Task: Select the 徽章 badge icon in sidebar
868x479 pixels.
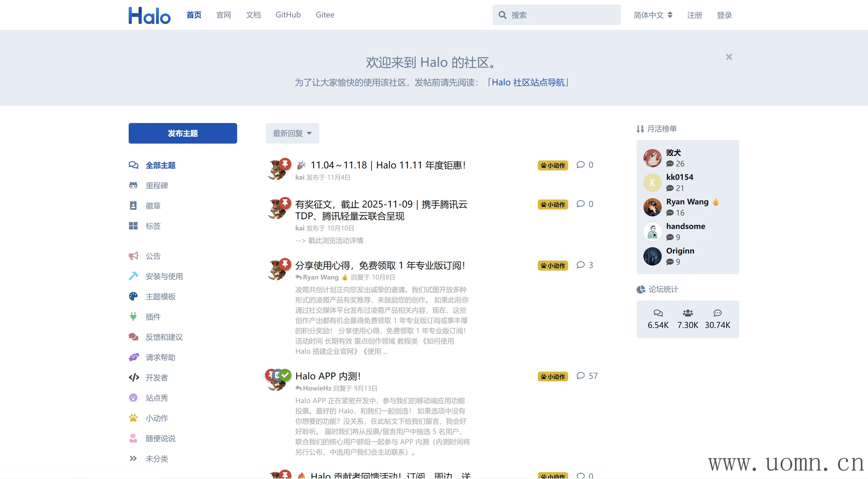Action: pos(134,205)
